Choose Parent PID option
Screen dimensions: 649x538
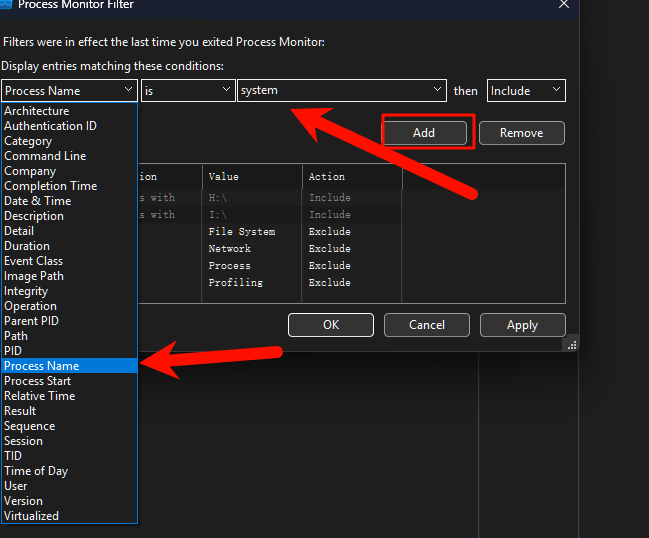coord(70,321)
